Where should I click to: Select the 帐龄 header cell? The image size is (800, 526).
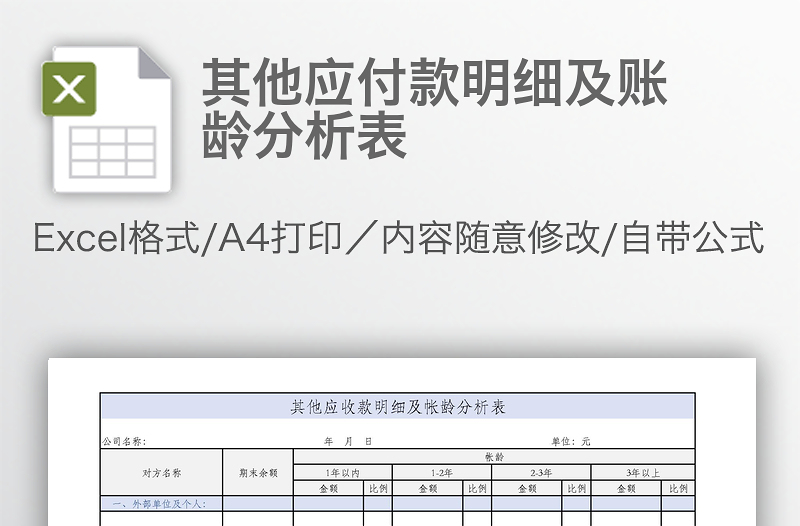pos(494,457)
